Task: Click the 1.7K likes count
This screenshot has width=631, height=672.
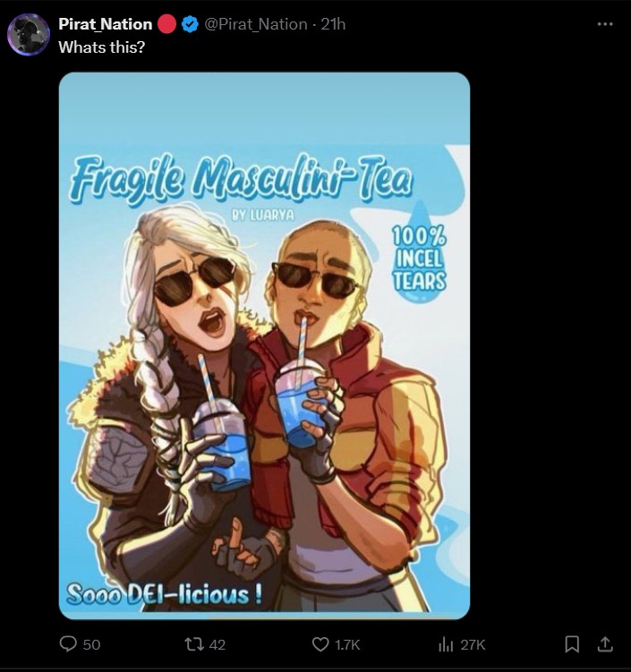Action: click(x=349, y=644)
